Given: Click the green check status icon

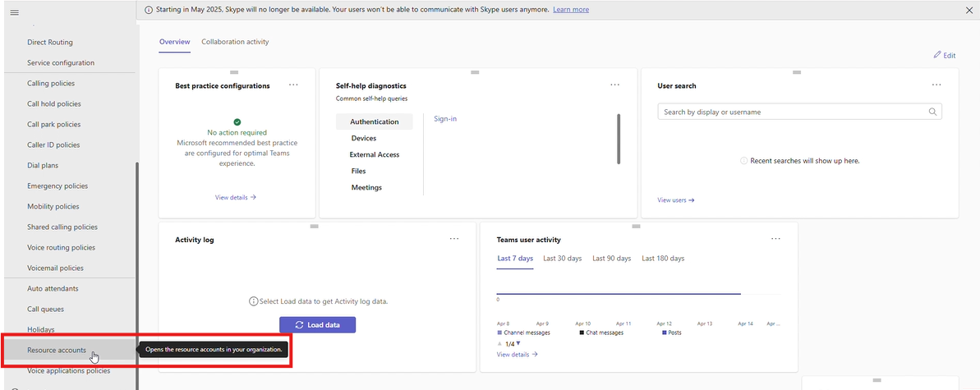Looking at the screenshot, I should [x=237, y=122].
